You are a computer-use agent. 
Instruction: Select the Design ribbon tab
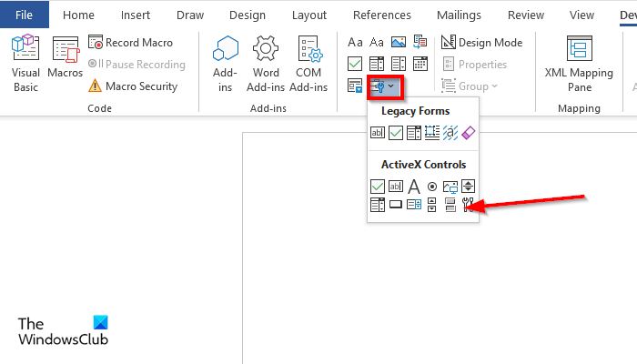pos(248,15)
